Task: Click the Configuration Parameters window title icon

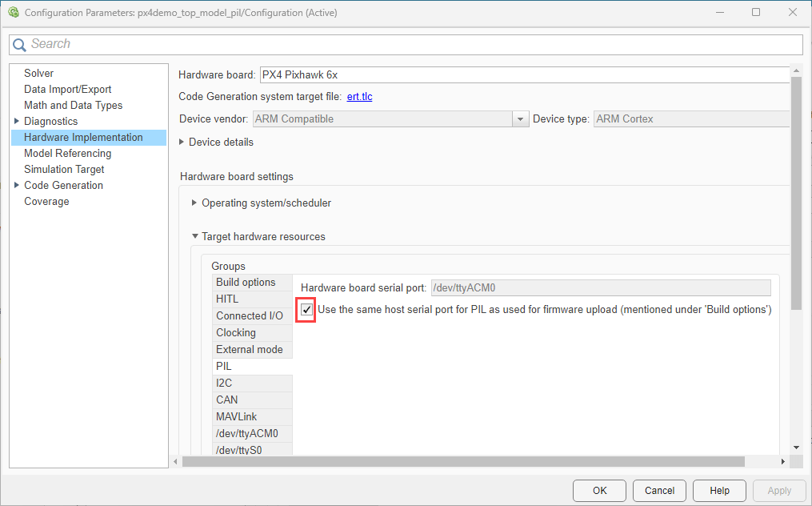Action: tap(13, 13)
